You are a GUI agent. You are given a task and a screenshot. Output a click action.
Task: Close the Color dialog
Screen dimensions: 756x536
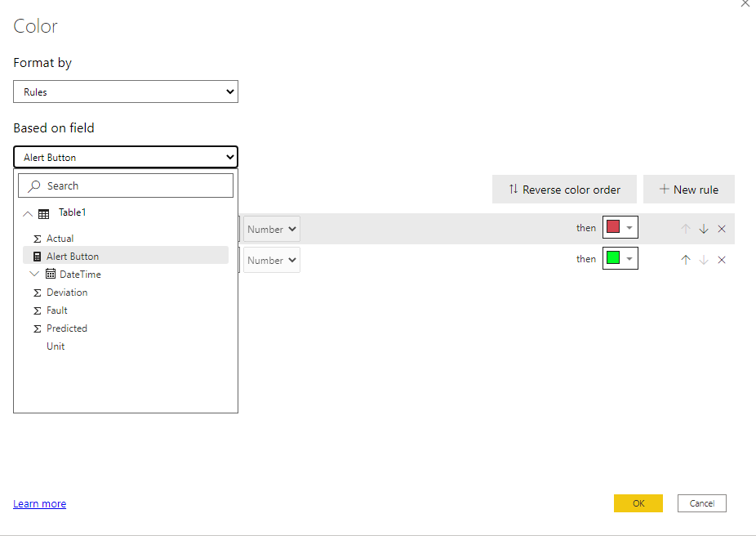coord(745,3)
